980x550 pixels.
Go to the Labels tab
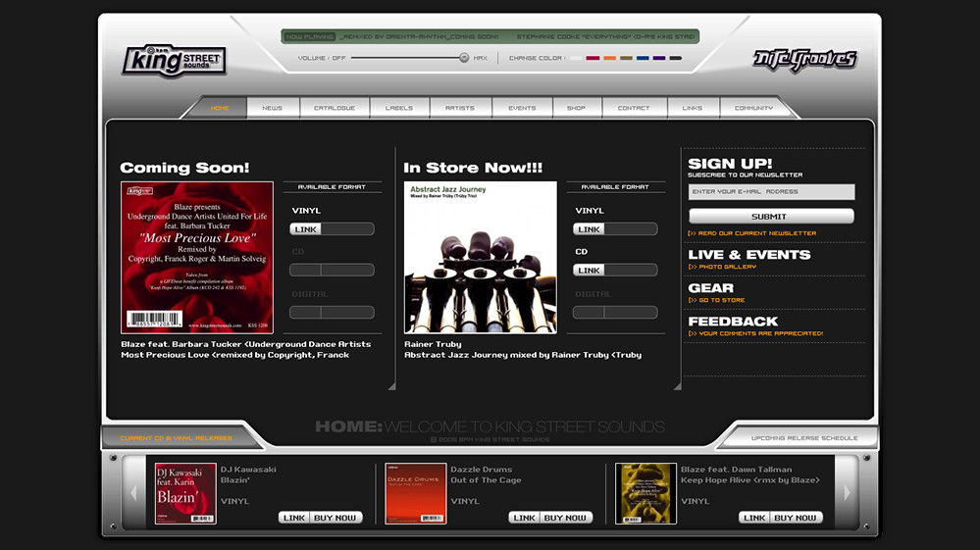tap(398, 108)
